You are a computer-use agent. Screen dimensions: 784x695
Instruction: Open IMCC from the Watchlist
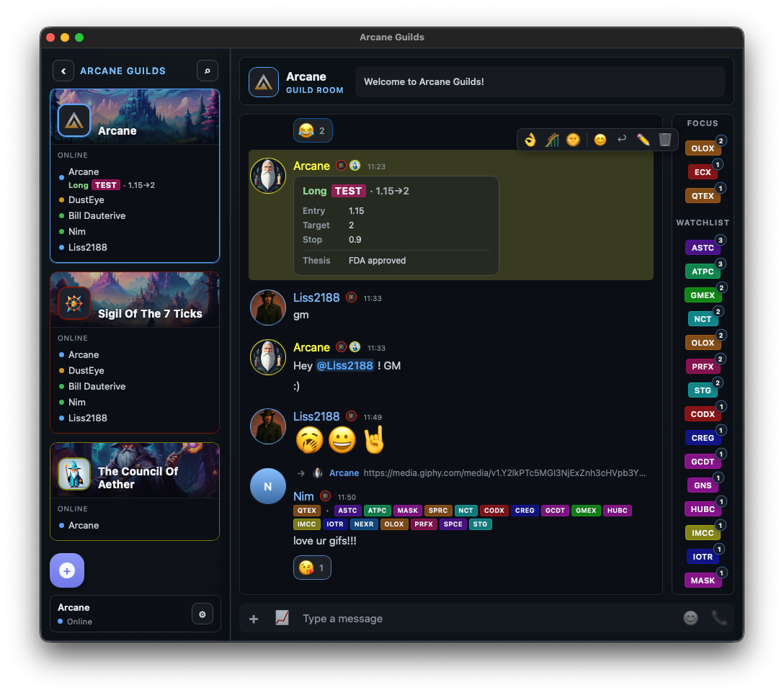coord(703,533)
